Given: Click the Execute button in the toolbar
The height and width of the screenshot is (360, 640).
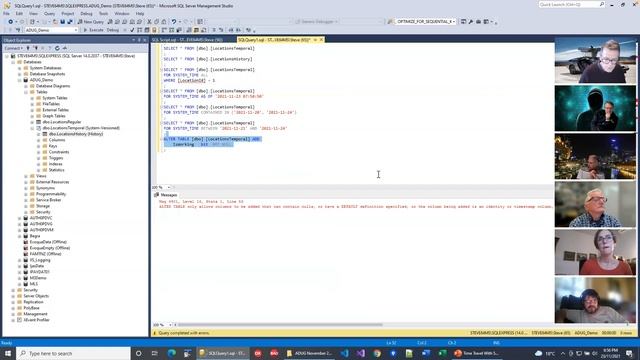Looking at the screenshot, I should tap(93, 30).
